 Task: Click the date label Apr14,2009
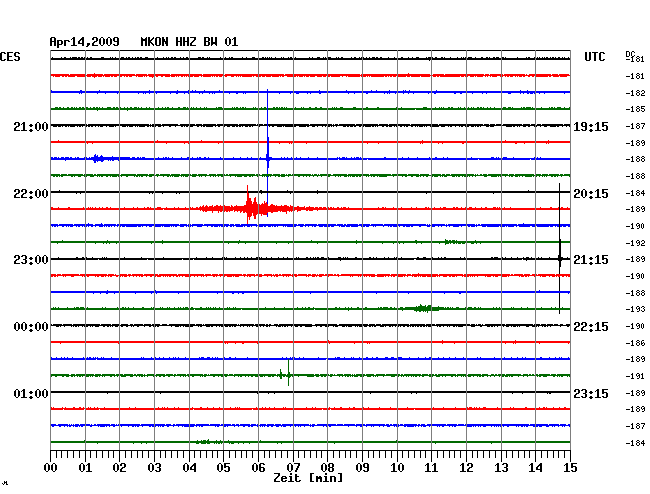[84, 42]
